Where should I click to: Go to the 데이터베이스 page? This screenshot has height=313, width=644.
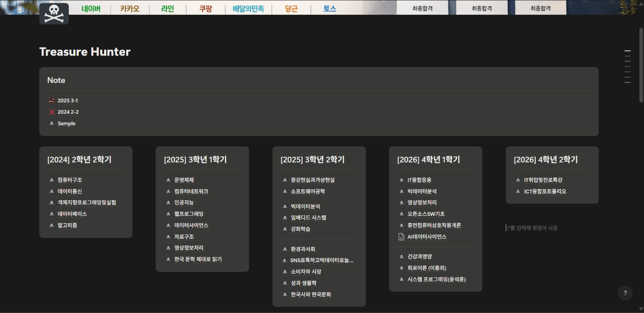coord(72,214)
